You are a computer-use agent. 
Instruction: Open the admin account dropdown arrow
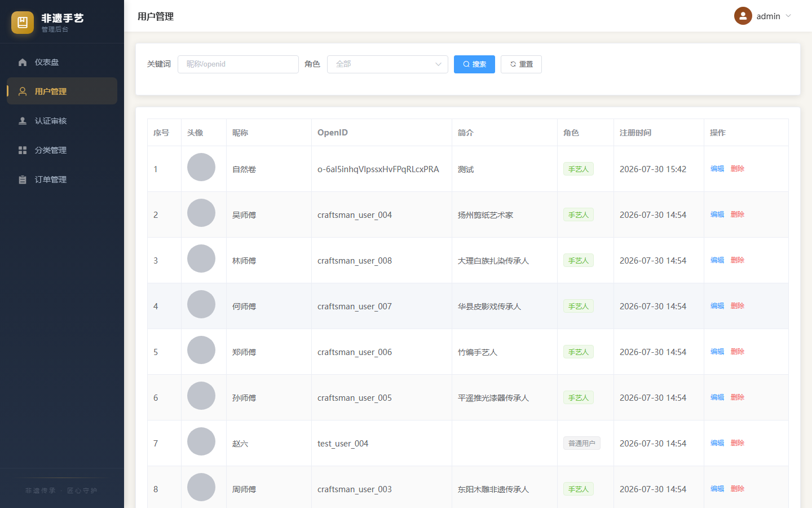coord(788,16)
